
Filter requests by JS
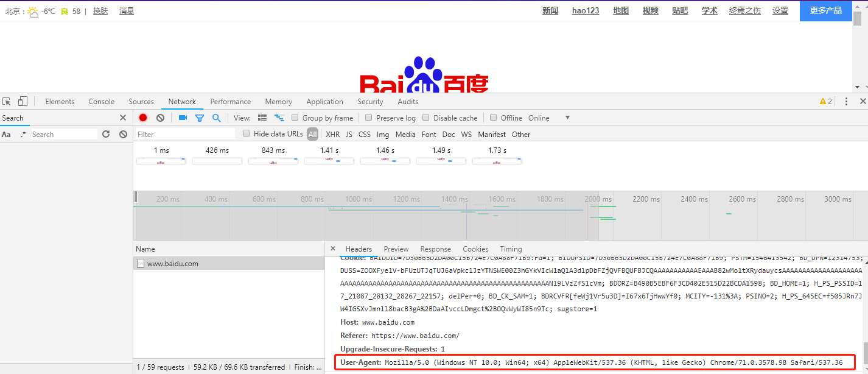pyautogui.click(x=349, y=135)
